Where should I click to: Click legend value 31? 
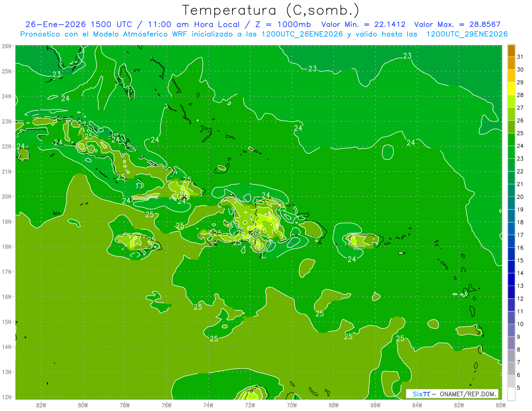520,57
